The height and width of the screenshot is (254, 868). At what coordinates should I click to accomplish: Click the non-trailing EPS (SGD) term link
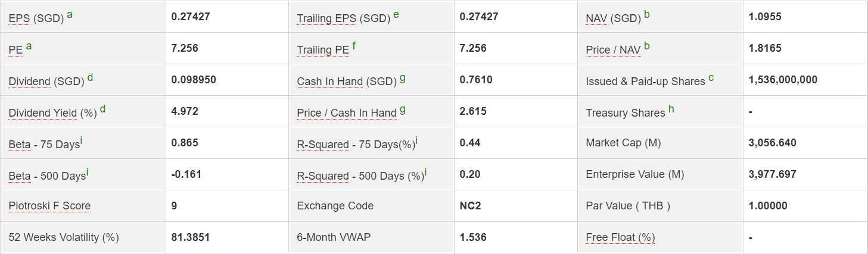(x=19, y=18)
